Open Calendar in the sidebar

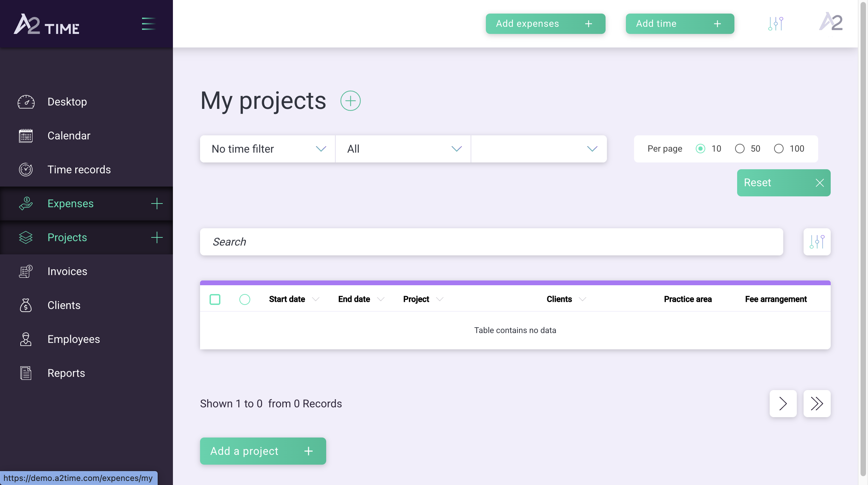pos(86,136)
